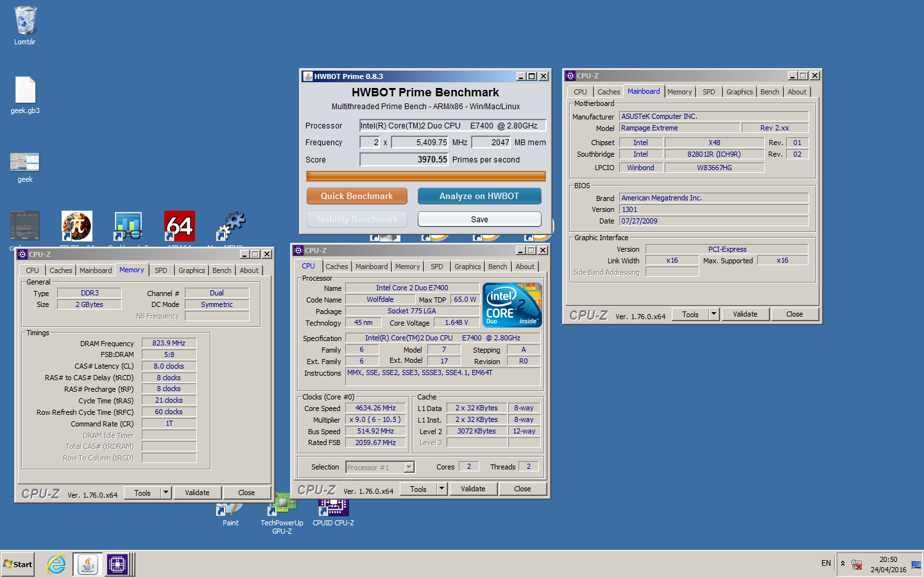Open Graphics tab in CPU tab window
This screenshot has width=924, height=578.
coord(467,267)
